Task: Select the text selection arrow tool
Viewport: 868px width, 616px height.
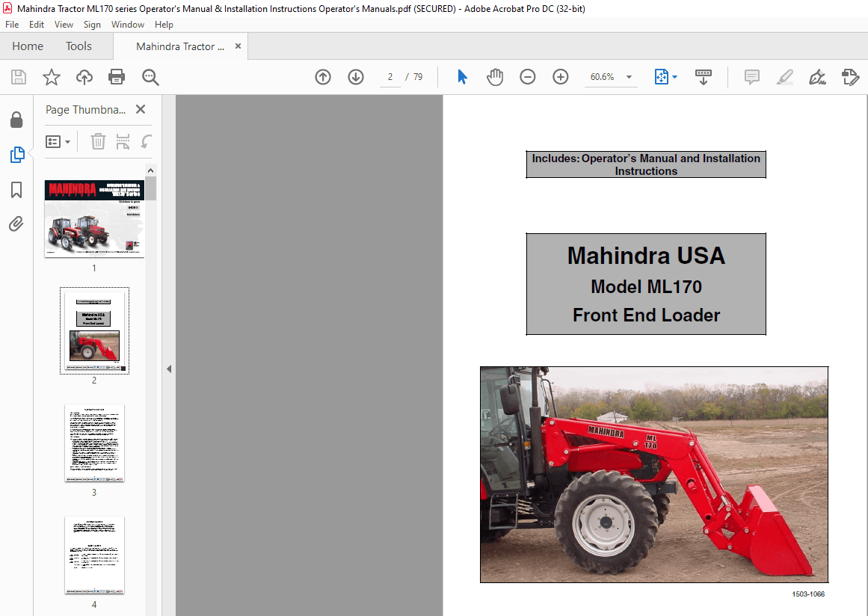Action: pyautogui.click(x=462, y=76)
